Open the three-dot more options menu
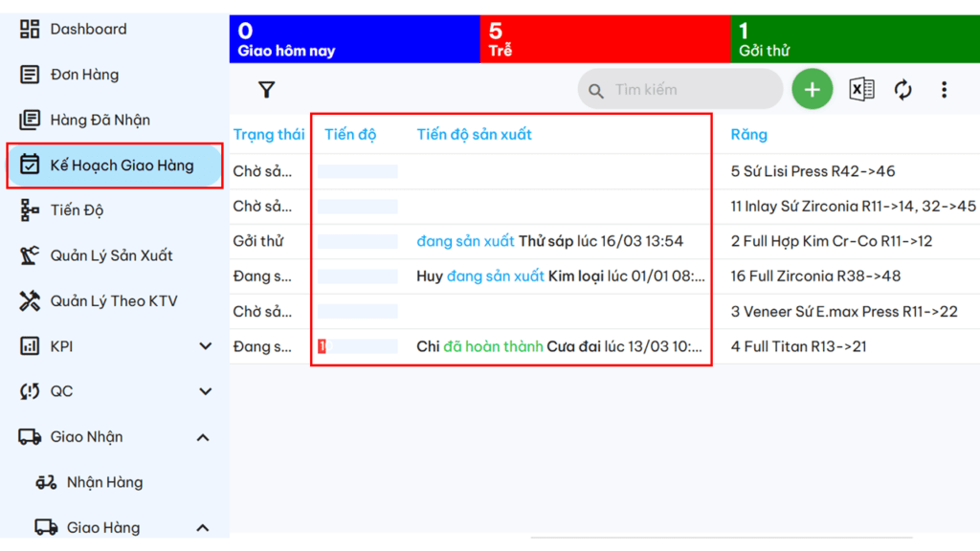The width and height of the screenshot is (980, 551). pos(944,90)
